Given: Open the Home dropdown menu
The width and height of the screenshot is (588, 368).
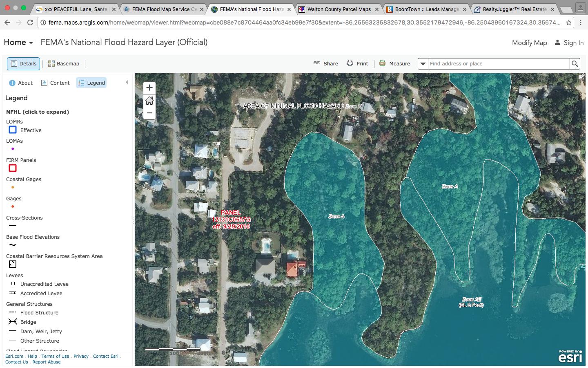Looking at the screenshot, I should tap(18, 42).
